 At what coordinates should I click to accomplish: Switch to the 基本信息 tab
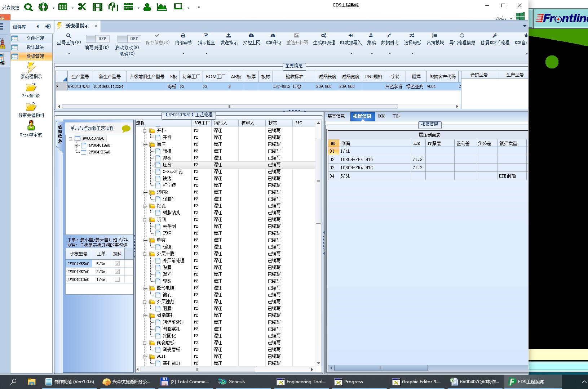[x=336, y=116]
